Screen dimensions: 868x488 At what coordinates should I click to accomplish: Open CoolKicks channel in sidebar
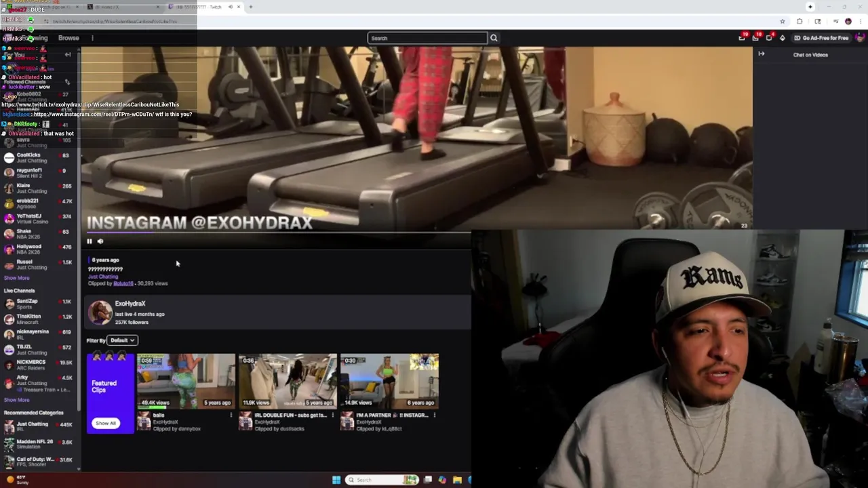coord(39,157)
